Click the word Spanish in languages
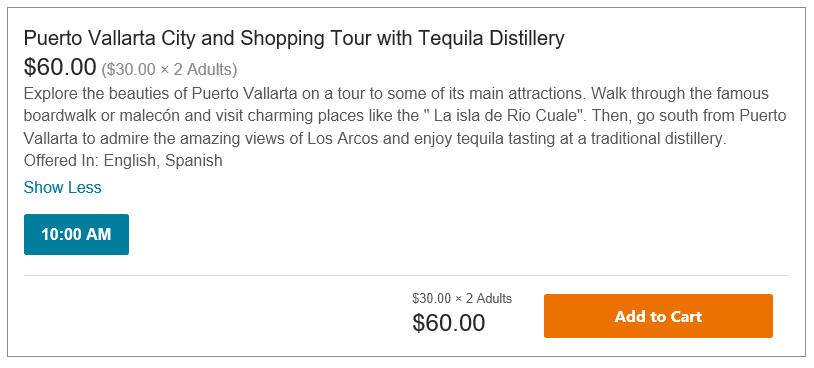The height and width of the screenshot is (368, 814). tap(194, 161)
